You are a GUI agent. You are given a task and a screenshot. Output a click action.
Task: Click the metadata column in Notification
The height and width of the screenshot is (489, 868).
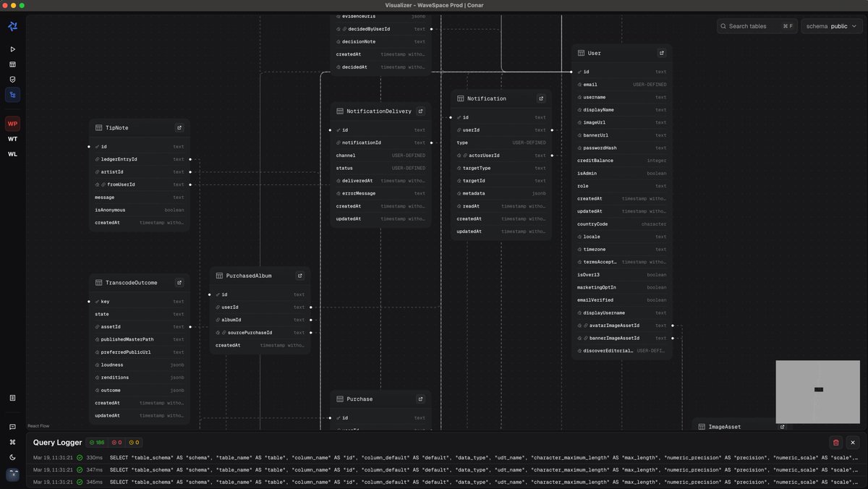coord(501,193)
